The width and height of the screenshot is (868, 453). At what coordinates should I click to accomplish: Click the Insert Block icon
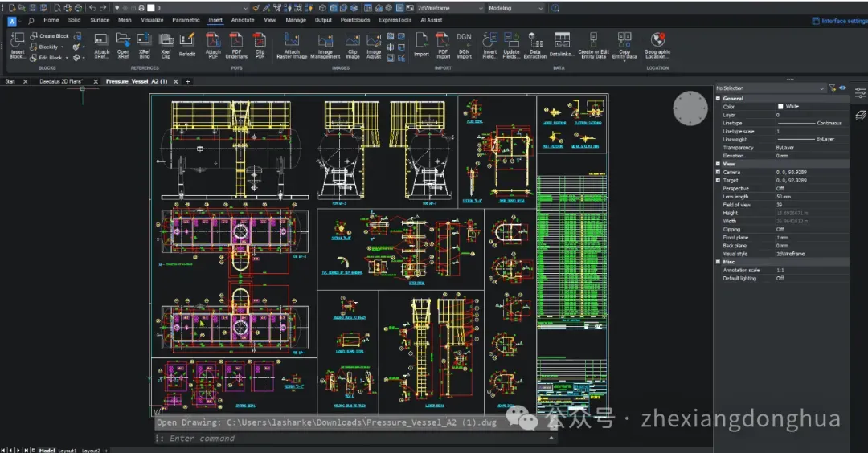[x=18, y=39]
